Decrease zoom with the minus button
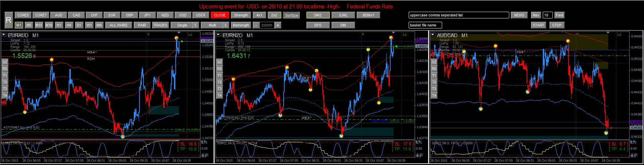This screenshot has width=644, height=165. (256, 25)
